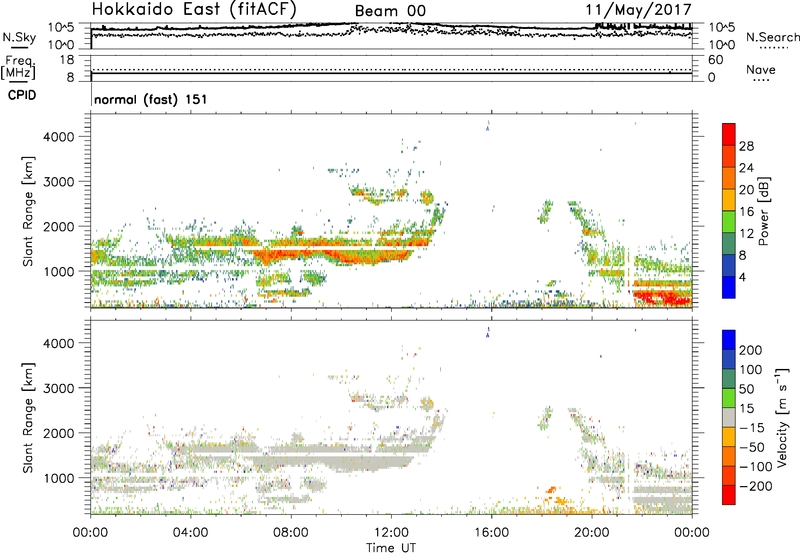Click the "16:00" time tick label
The height and width of the screenshot is (554, 800).
tap(491, 533)
